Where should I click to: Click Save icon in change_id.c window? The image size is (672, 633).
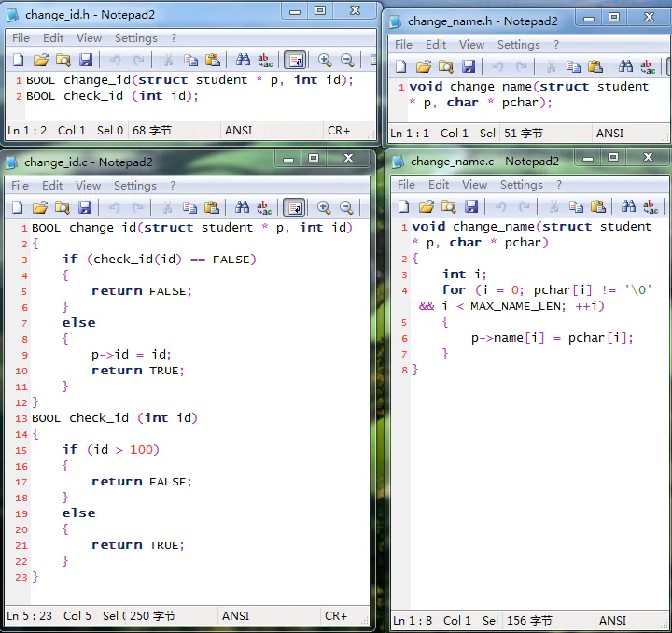[85, 207]
